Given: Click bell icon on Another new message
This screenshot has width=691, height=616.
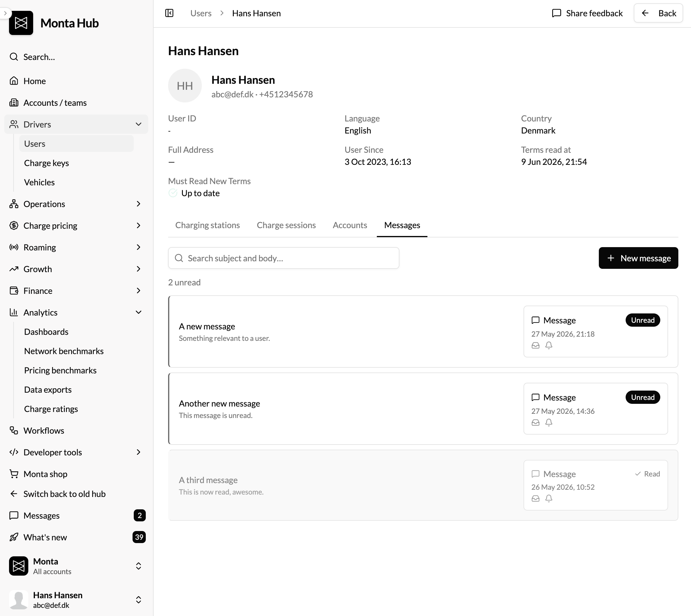Looking at the screenshot, I should [x=549, y=423].
